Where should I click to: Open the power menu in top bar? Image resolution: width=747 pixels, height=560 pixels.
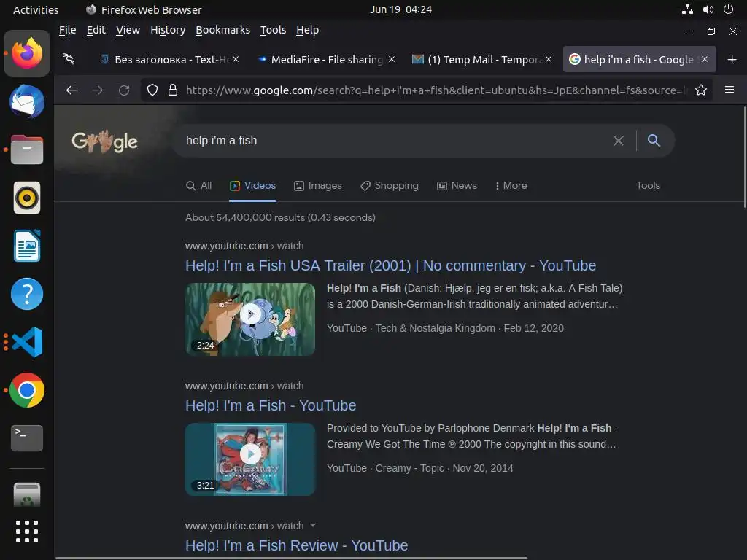(x=729, y=9)
